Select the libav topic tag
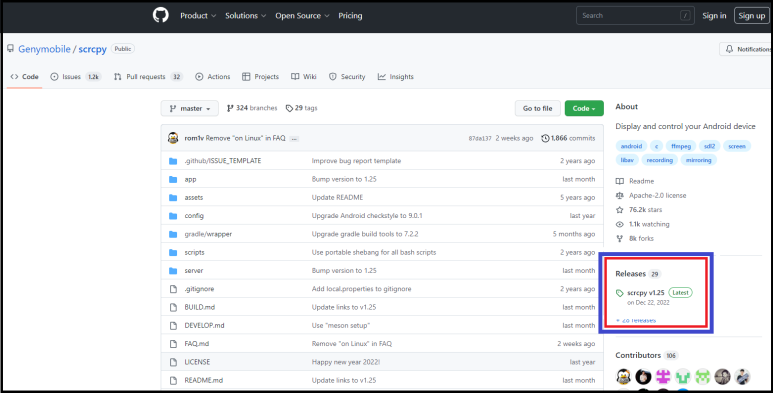The height and width of the screenshot is (393, 773). coord(627,160)
